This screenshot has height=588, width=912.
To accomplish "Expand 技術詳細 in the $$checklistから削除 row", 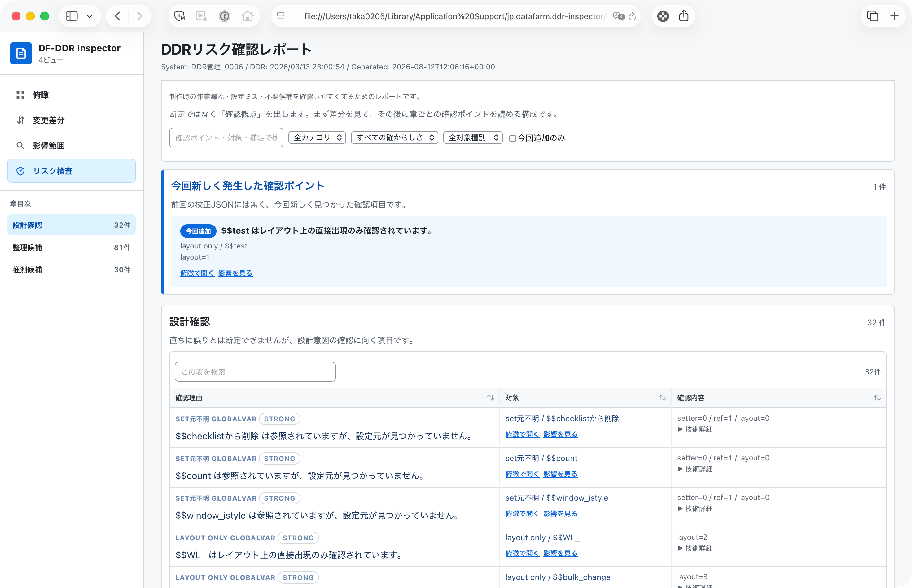I will [x=695, y=430].
